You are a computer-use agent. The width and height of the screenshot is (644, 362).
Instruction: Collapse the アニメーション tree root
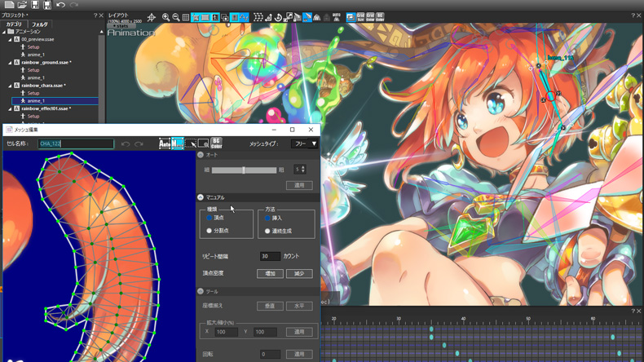[x=4, y=32]
